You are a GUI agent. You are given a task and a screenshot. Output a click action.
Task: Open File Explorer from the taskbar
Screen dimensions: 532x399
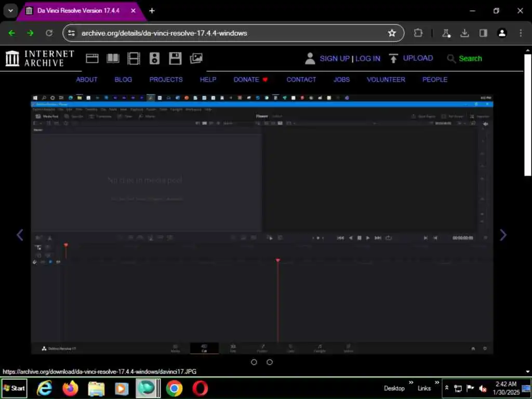click(96, 389)
